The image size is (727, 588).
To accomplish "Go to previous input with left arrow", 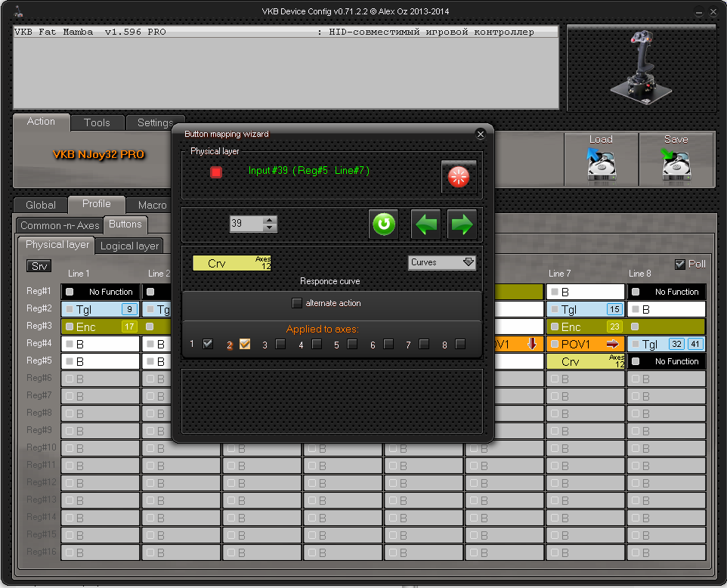I will pyautogui.click(x=426, y=224).
